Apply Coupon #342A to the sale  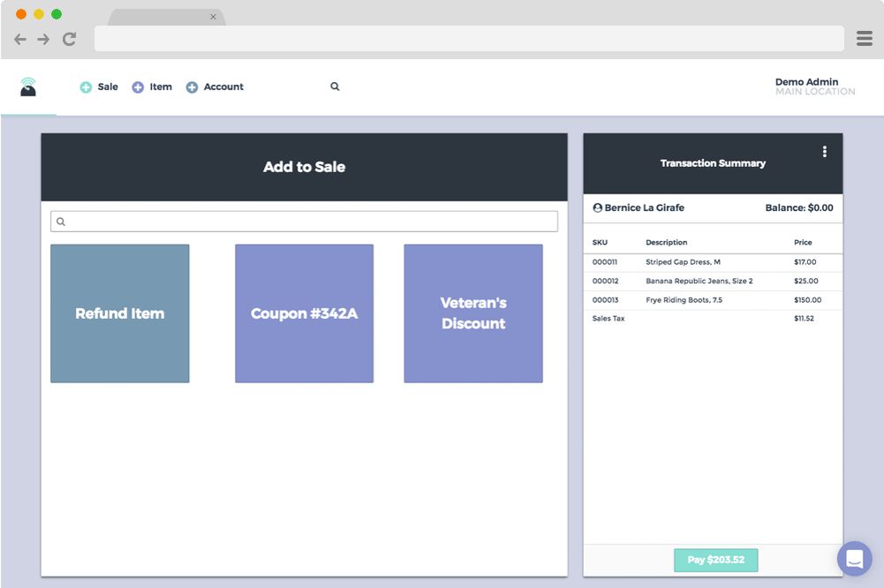coord(304,313)
